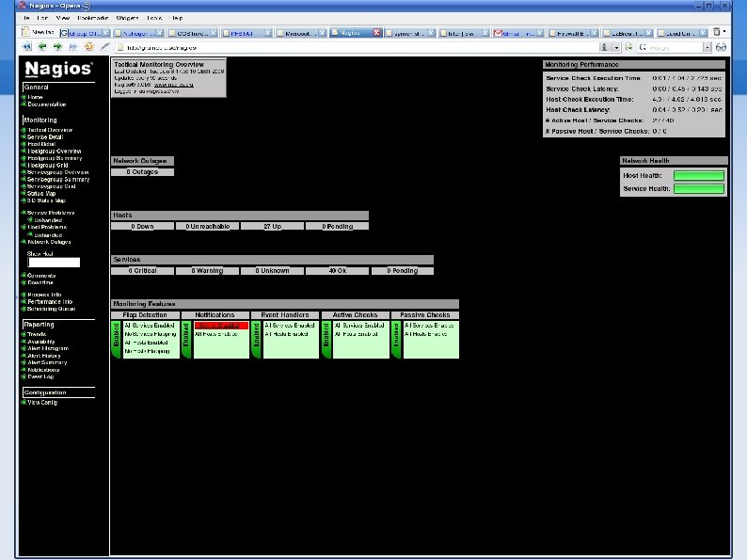Open the Help menu

[x=177, y=18]
